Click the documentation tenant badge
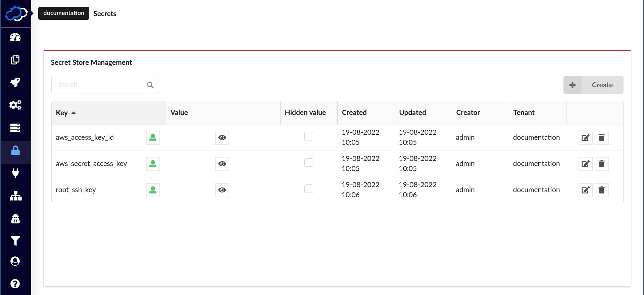Viewport: 644px width, 295px height. (64, 13)
